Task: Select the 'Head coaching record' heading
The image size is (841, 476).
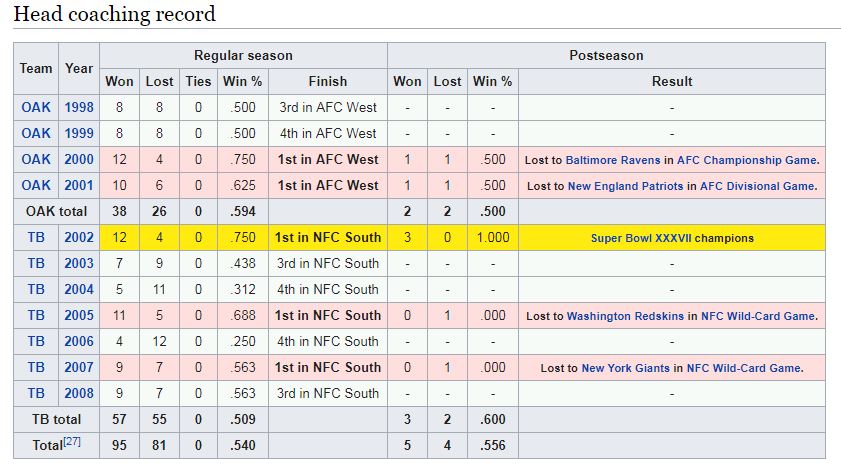Action: click(x=114, y=14)
